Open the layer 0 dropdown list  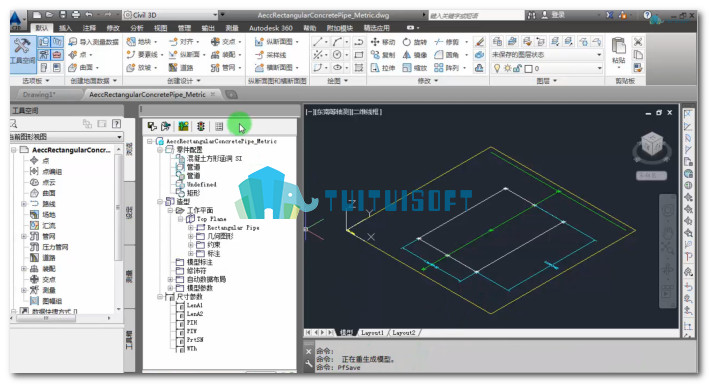pyautogui.click(x=599, y=68)
